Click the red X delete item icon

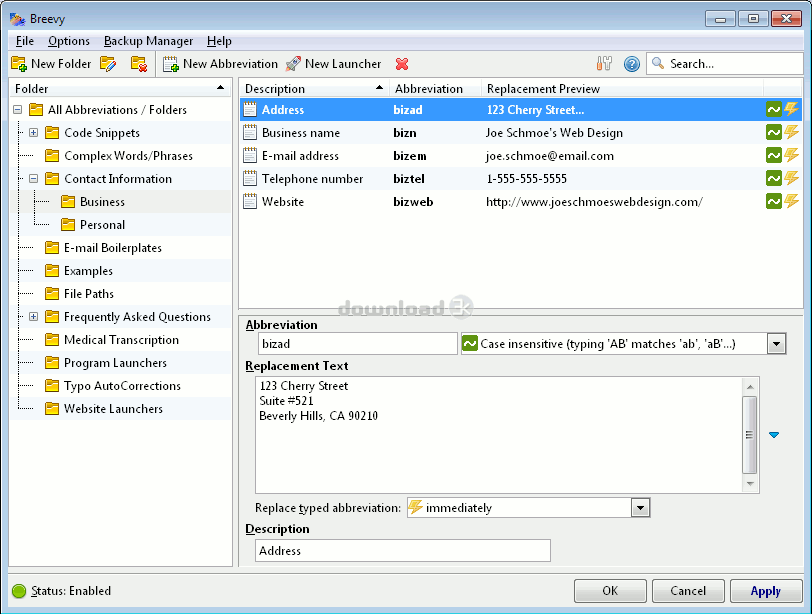[402, 64]
